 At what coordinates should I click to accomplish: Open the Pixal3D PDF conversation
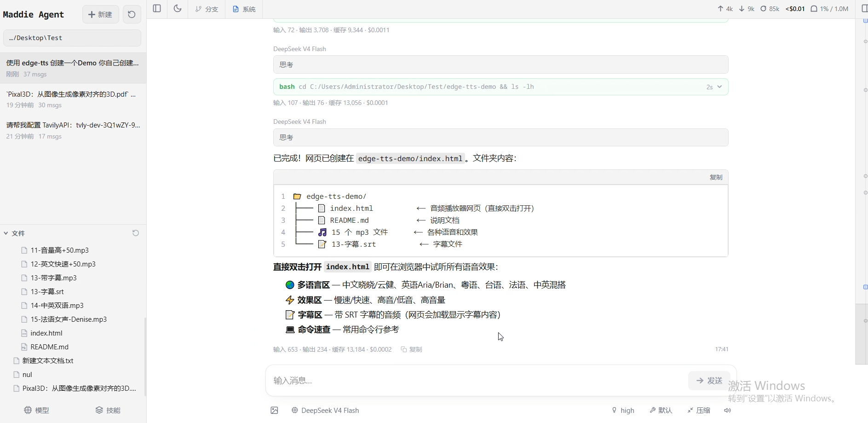73,99
